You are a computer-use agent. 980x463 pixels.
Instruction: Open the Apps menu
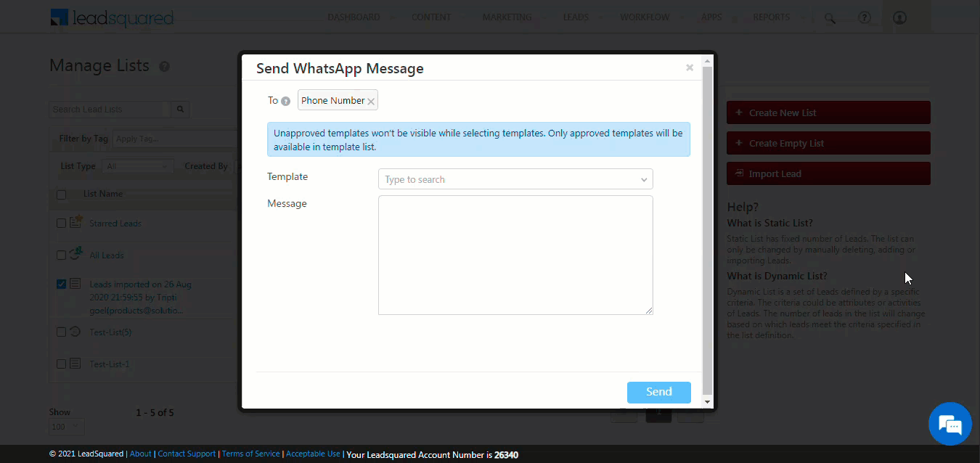pos(711,17)
